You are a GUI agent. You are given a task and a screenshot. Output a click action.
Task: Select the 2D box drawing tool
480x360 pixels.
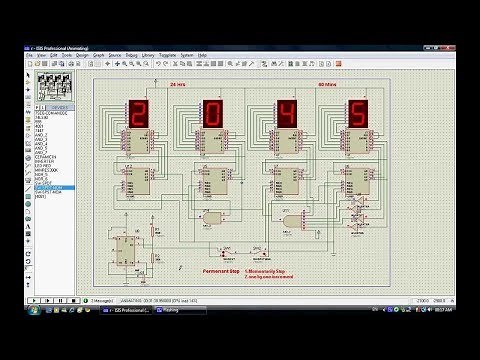[x=28, y=197]
